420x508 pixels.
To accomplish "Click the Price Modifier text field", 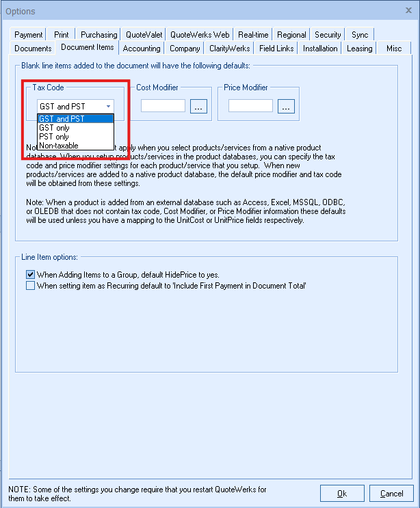I will pos(250,106).
